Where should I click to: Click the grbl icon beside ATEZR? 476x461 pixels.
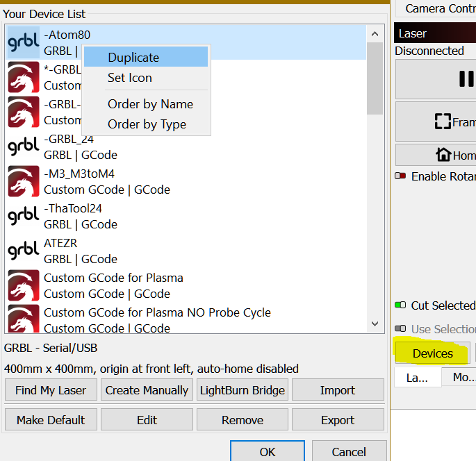23,251
